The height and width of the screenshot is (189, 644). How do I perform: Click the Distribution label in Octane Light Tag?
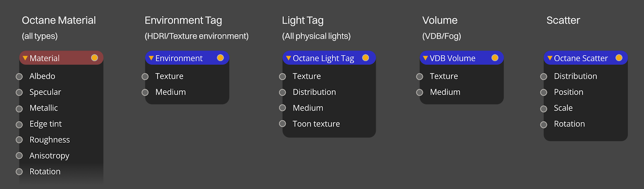click(314, 92)
